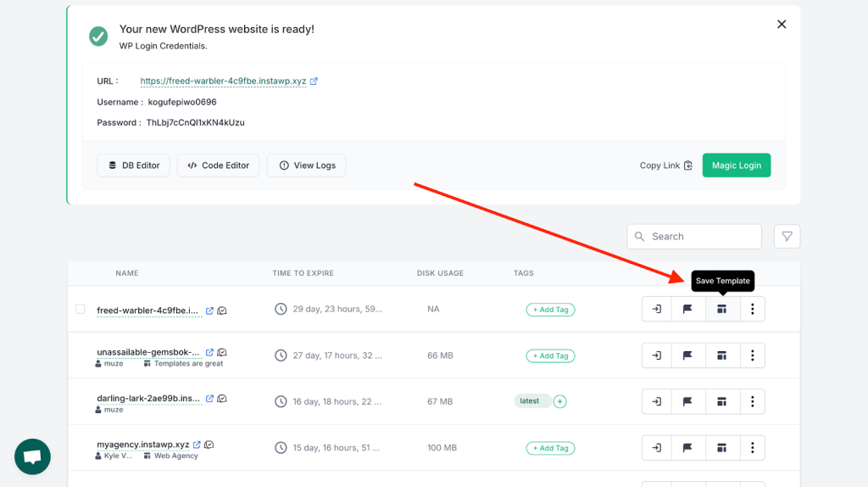Click the flag icon for unassailable-gemsbok site
Image resolution: width=868 pixels, height=487 pixels.
(x=687, y=355)
